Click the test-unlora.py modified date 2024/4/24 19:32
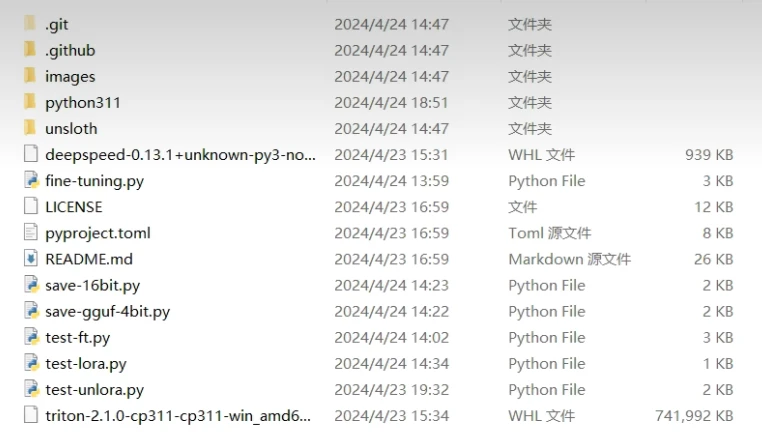The width and height of the screenshot is (762, 440). [x=391, y=390]
